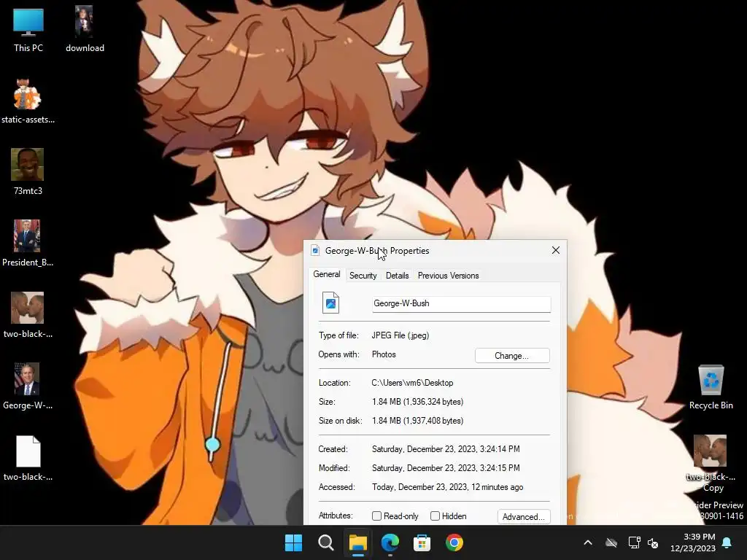Open Microsoft Store from taskbar
Image resolution: width=747 pixels, height=560 pixels.
[422, 542]
